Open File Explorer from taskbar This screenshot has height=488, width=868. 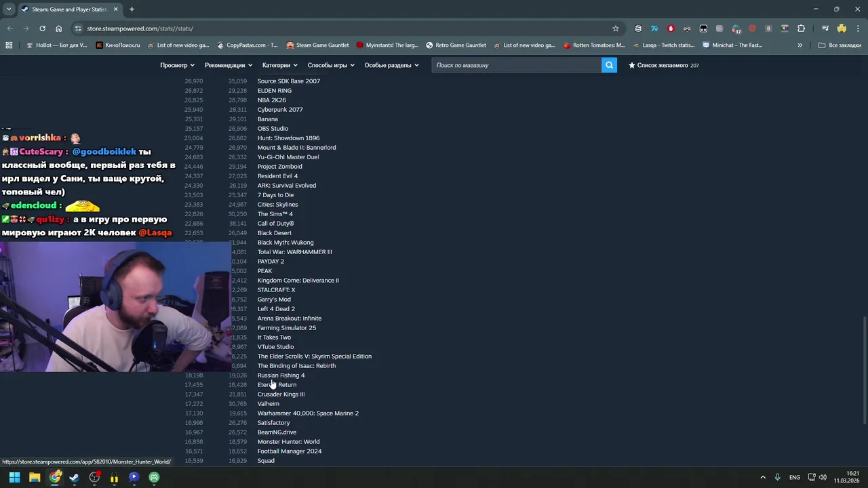(35, 477)
